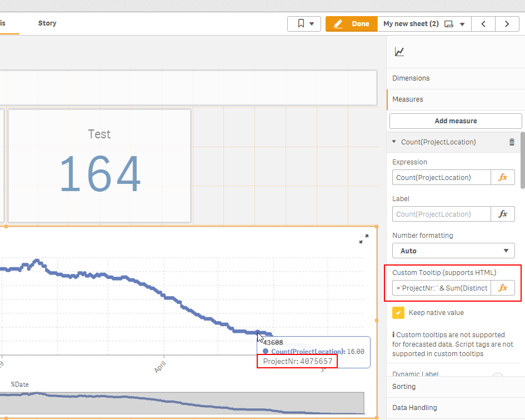Go to the next sheet

point(507,24)
